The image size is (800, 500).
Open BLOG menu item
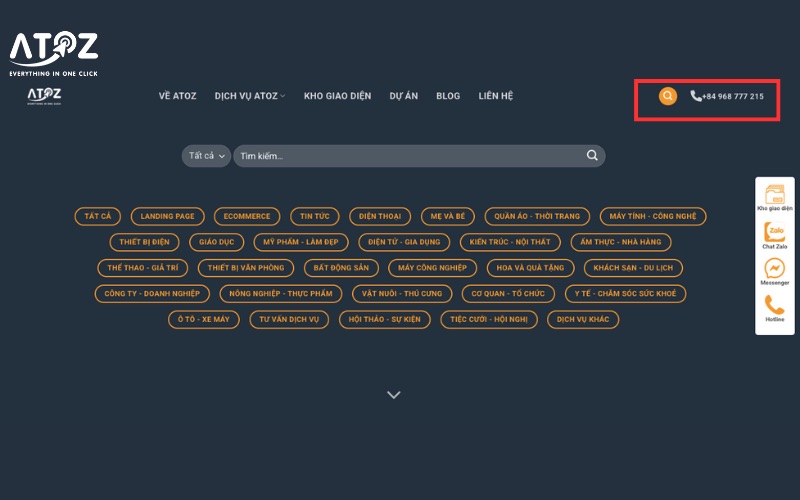click(448, 96)
